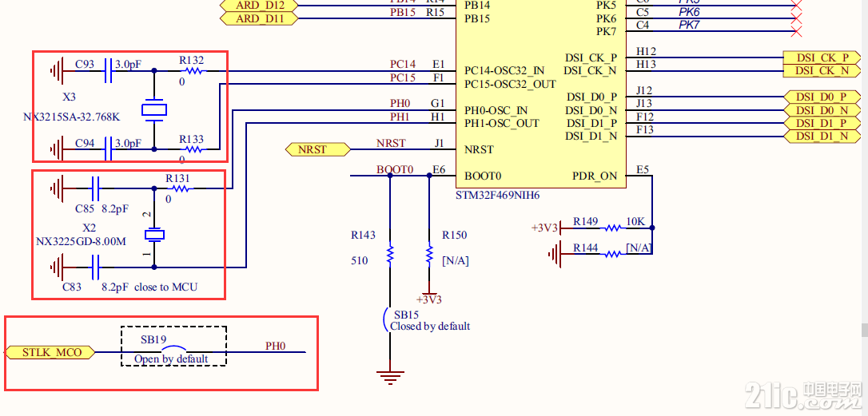Click the 'close to MCU' note

pos(165,287)
